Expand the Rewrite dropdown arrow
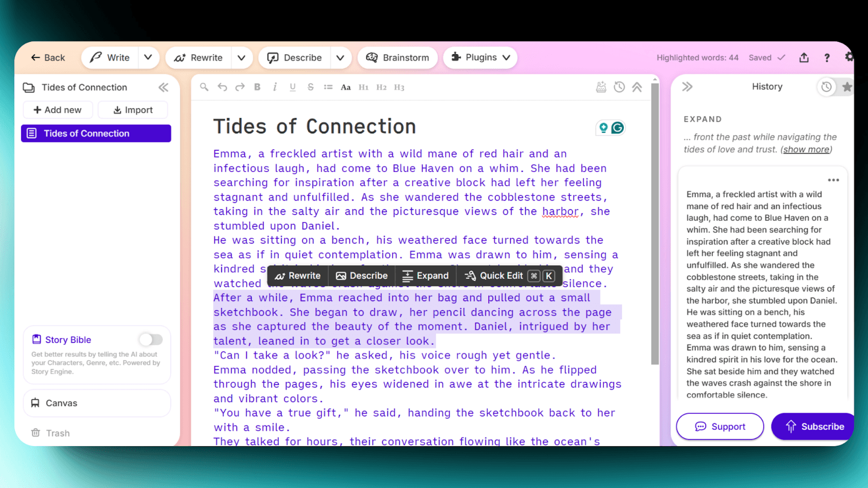Screen dimensions: 868x488 242,57
